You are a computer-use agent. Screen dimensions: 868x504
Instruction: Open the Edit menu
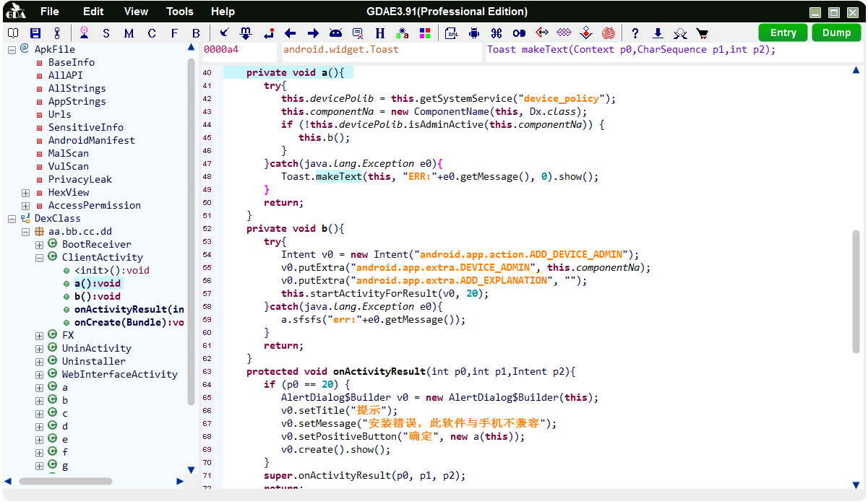pyautogui.click(x=93, y=12)
